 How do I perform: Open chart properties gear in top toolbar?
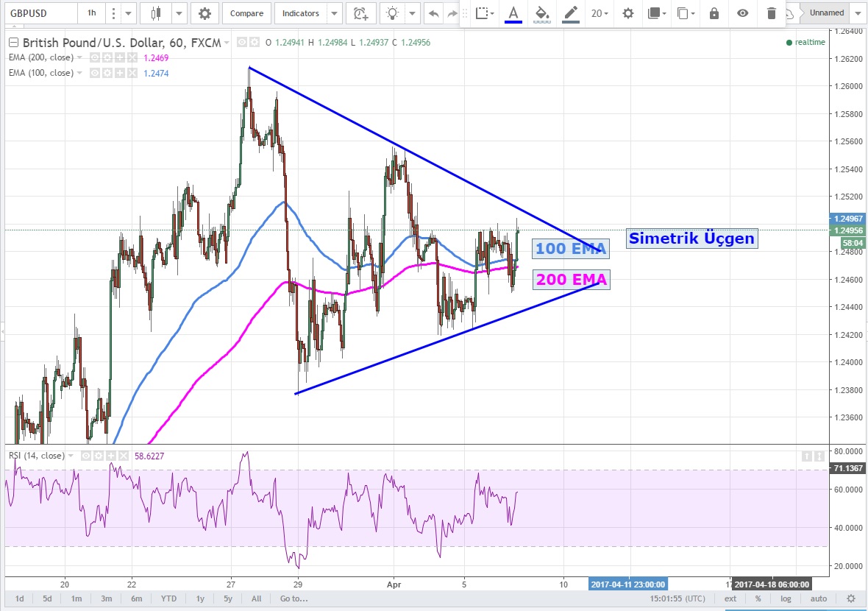click(204, 13)
